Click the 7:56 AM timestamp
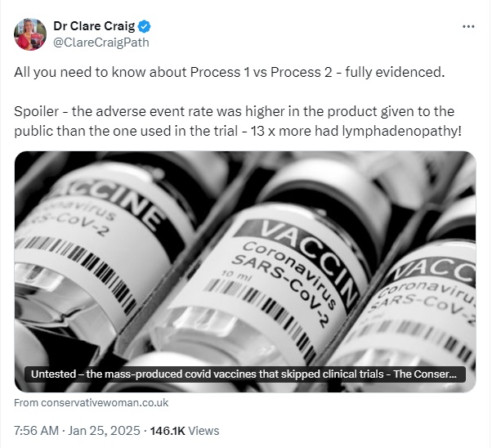492x448 pixels. [36, 431]
